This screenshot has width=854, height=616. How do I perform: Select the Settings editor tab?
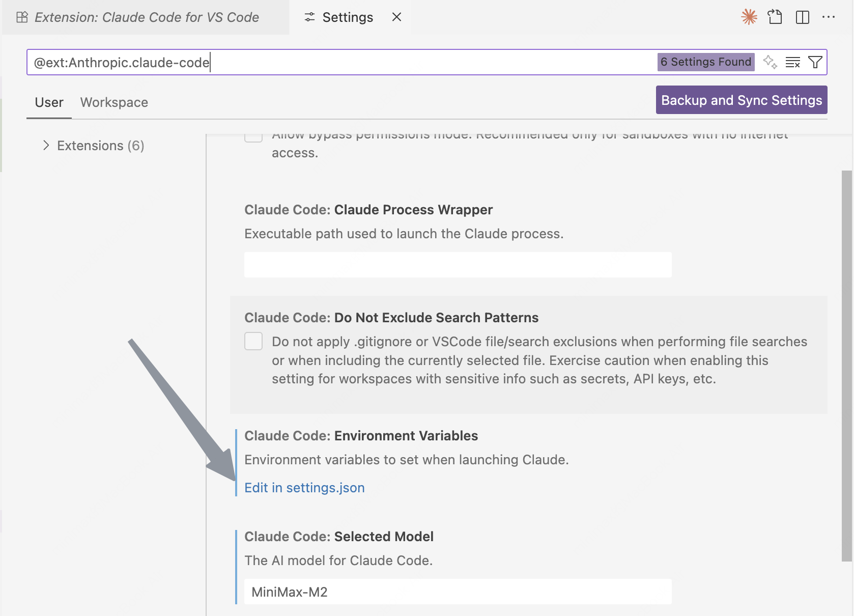point(350,17)
